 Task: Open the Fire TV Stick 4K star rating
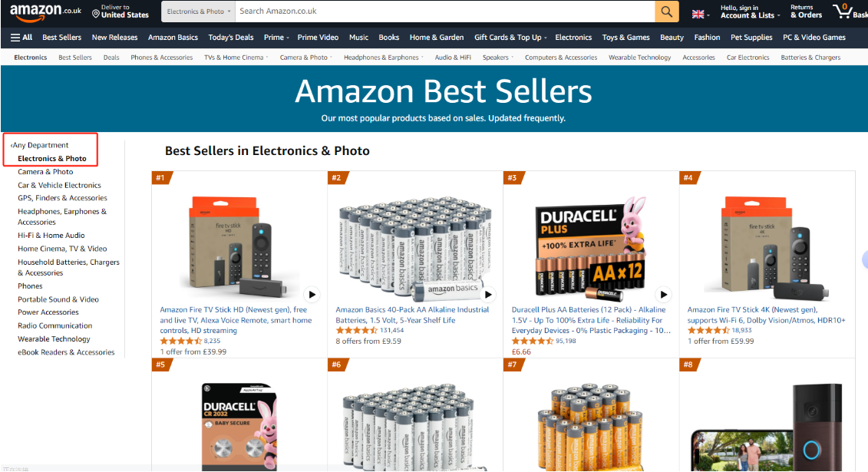tap(708, 330)
